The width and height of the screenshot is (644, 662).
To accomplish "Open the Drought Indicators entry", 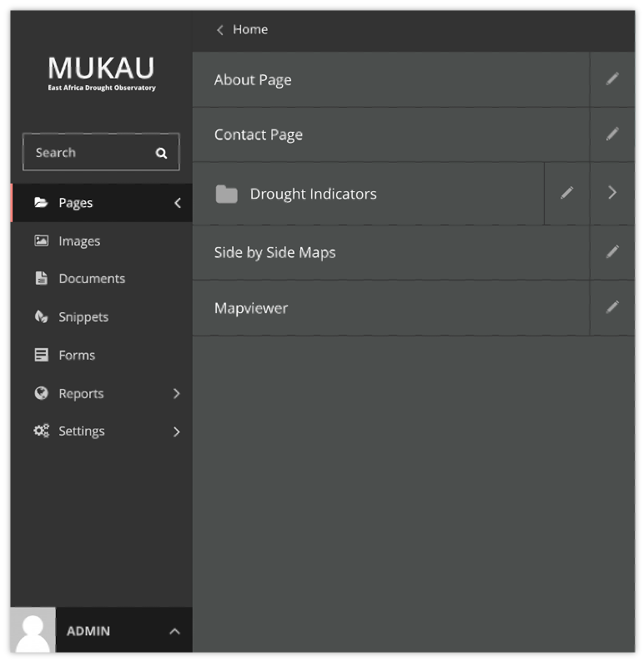I will [x=369, y=194].
